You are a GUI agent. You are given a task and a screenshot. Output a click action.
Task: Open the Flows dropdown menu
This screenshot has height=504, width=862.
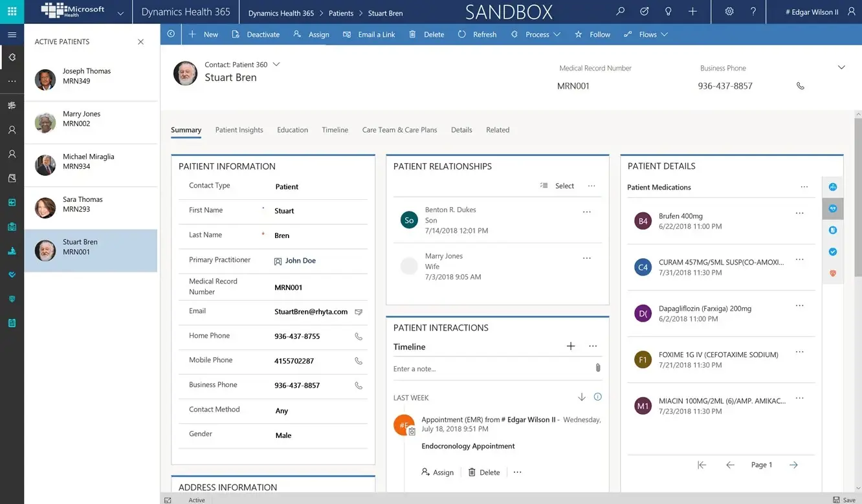646,34
